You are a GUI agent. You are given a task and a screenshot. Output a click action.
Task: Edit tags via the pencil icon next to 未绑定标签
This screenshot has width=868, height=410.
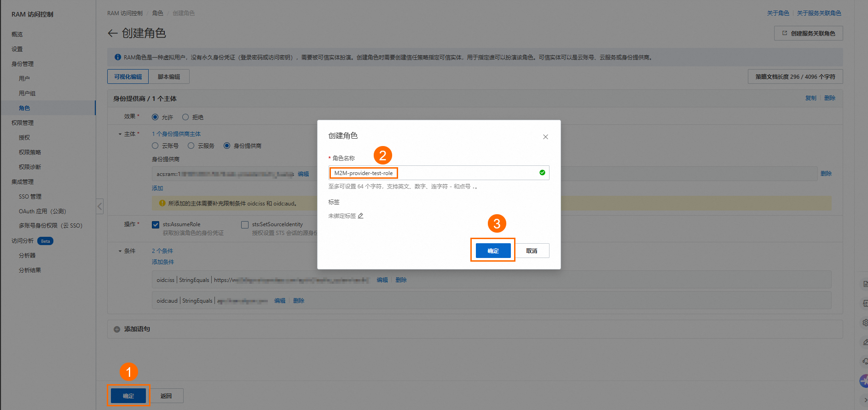tap(361, 216)
